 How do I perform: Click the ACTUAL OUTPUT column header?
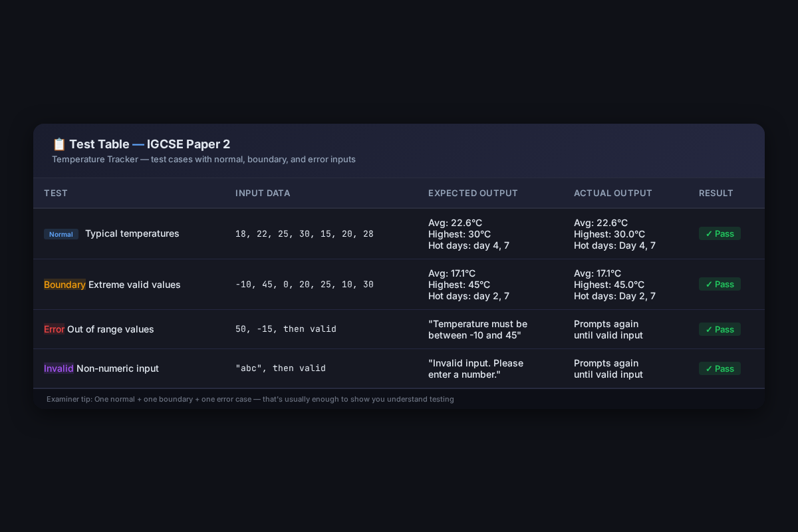(613, 194)
